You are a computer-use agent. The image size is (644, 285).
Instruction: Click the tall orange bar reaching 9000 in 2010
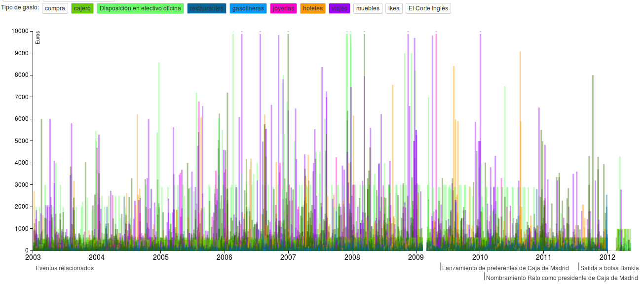coord(520,99)
